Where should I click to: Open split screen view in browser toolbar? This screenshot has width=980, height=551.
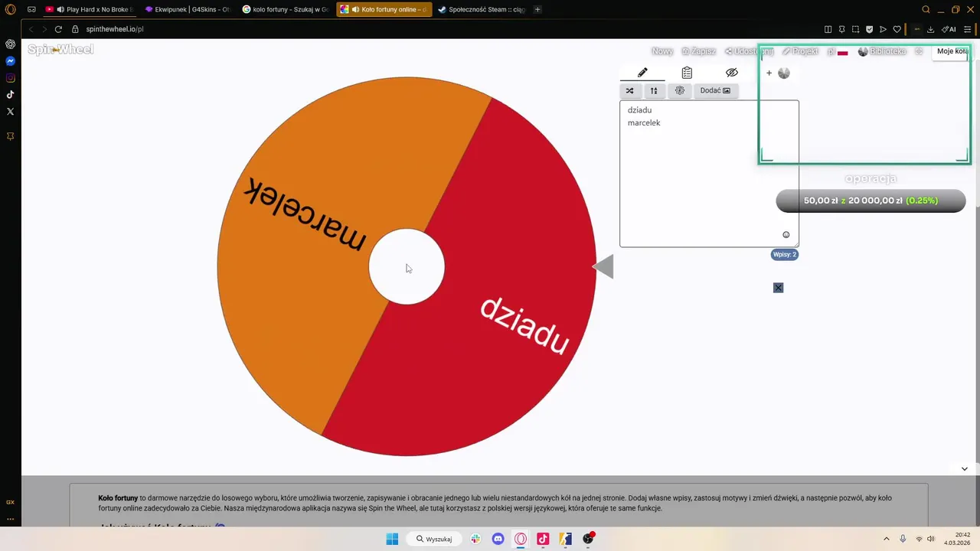(828, 29)
